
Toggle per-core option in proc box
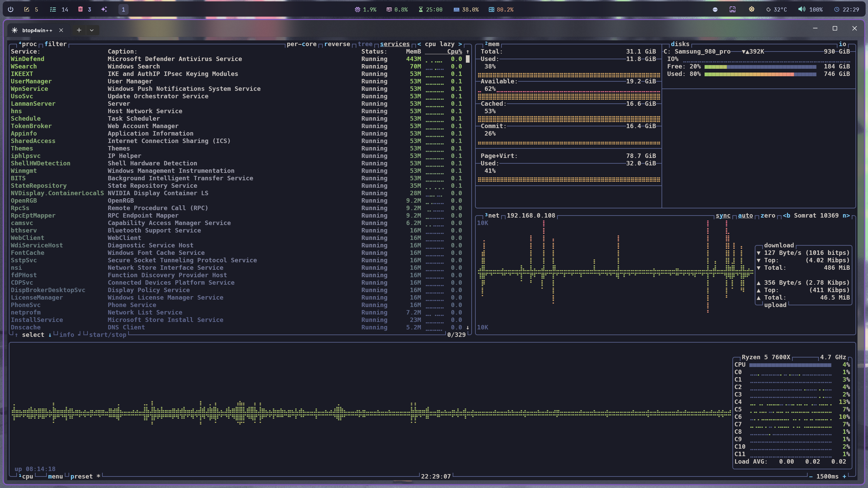point(301,44)
